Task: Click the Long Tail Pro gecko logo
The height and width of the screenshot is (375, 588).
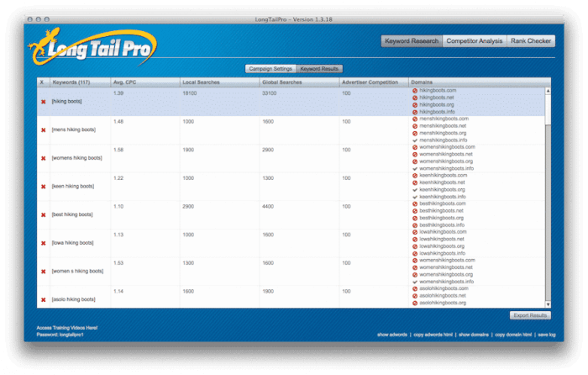Action: click(x=92, y=46)
